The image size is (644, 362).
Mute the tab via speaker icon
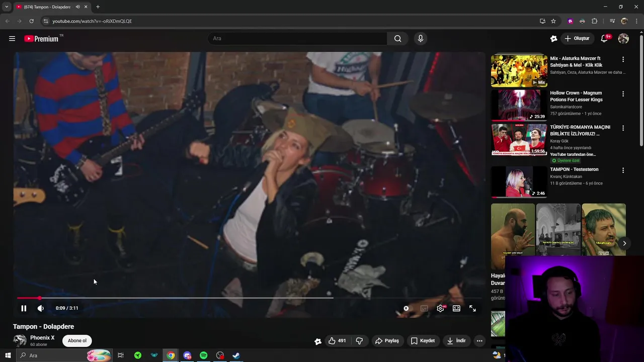(77, 7)
